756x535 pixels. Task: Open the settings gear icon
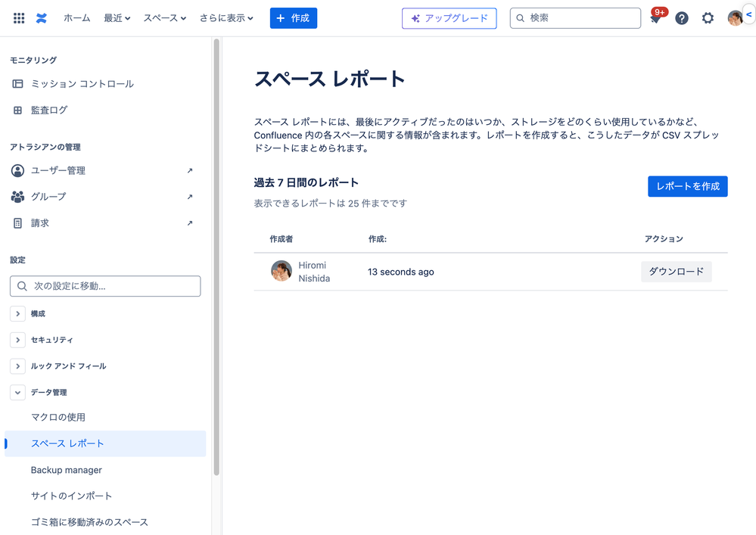tap(707, 17)
